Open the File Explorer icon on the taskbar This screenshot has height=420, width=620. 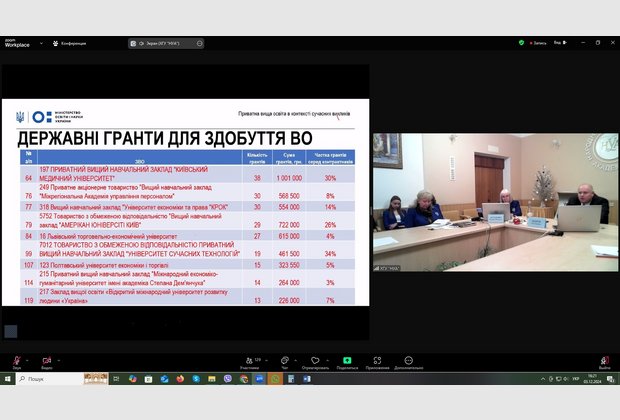pyautogui.click(x=212, y=379)
